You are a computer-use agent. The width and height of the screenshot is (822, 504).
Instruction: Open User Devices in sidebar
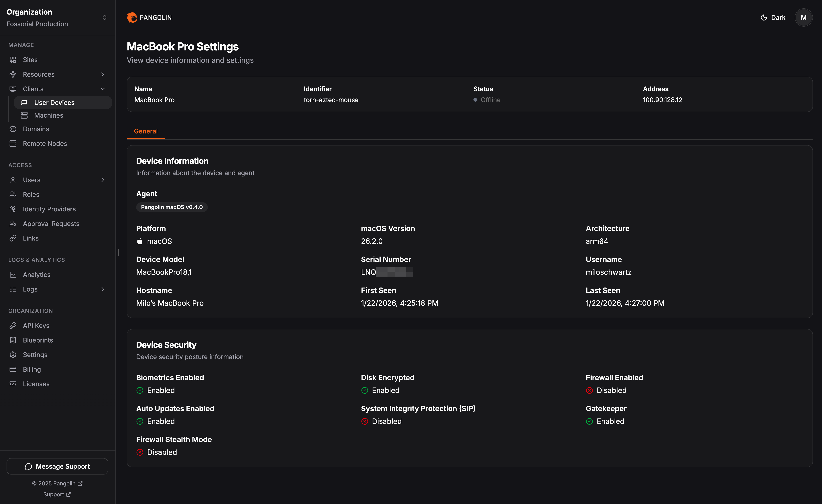tap(54, 102)
